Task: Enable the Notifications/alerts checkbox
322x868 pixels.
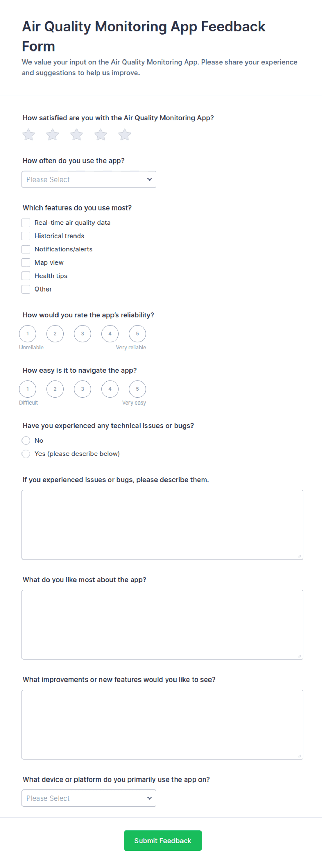Action: point(26,249)
